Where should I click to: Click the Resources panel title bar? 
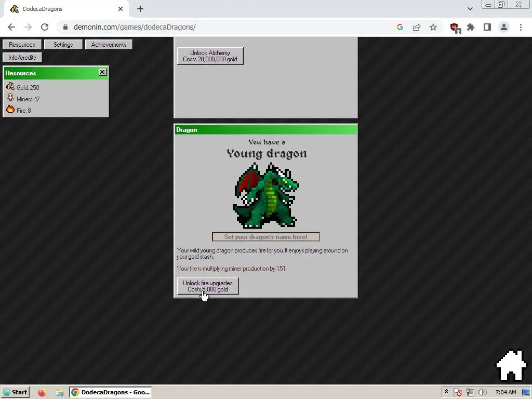coord(56,73)
